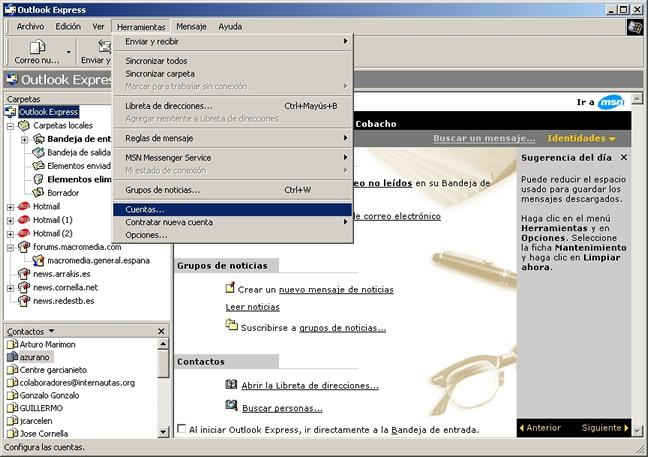Viewport: 648px width, 457px height.
Task: Collapse the Carpetas locales tree node
Action: click(x=10, y=126)
